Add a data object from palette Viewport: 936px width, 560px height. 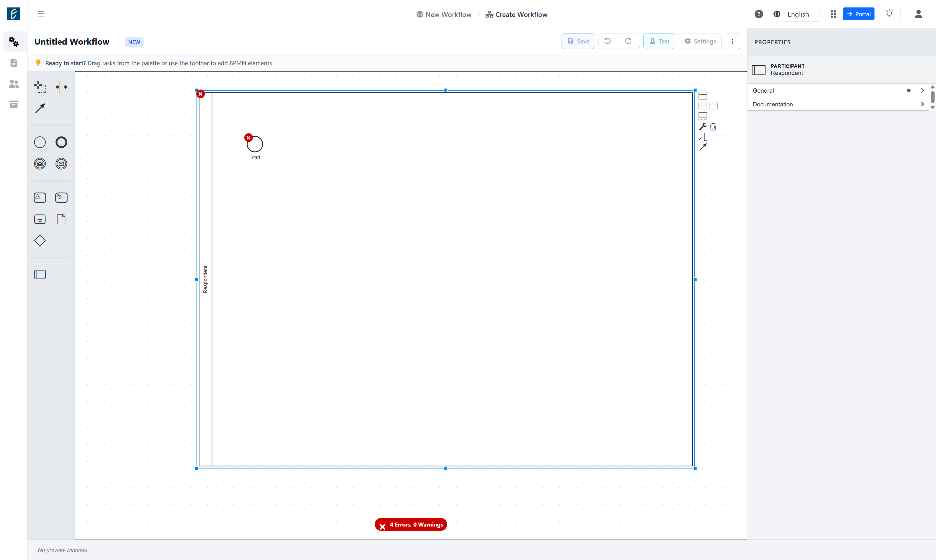(61, 219)
